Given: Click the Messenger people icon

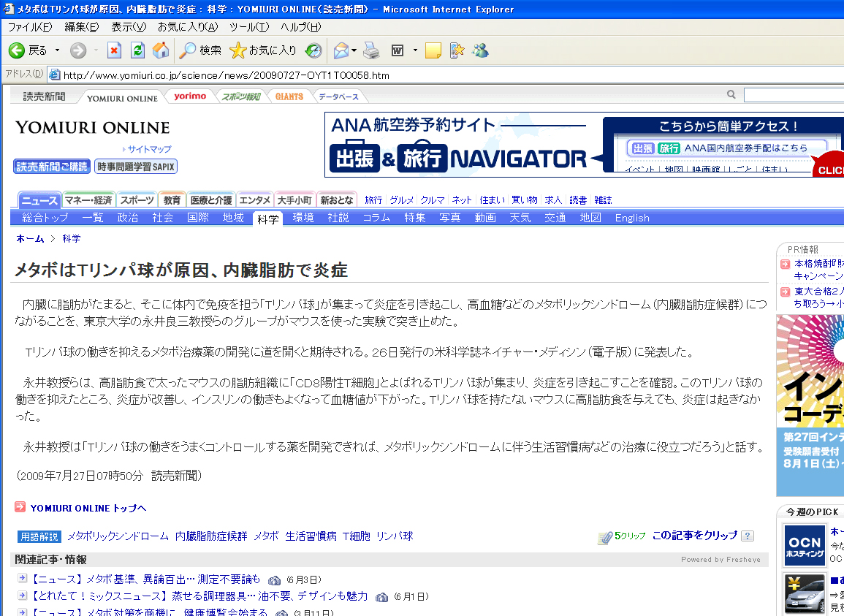Looking at the screenshot, I should [x=480, y=50].
